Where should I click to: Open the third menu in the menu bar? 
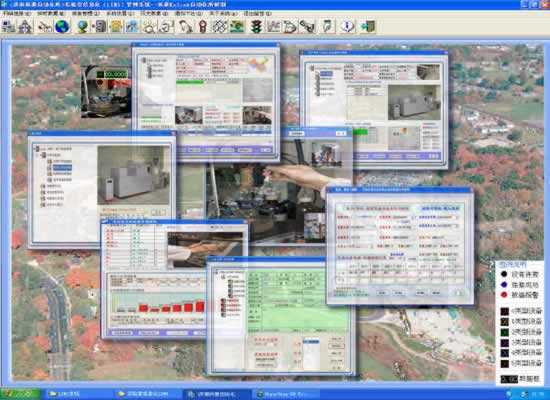tap(86, 13)
